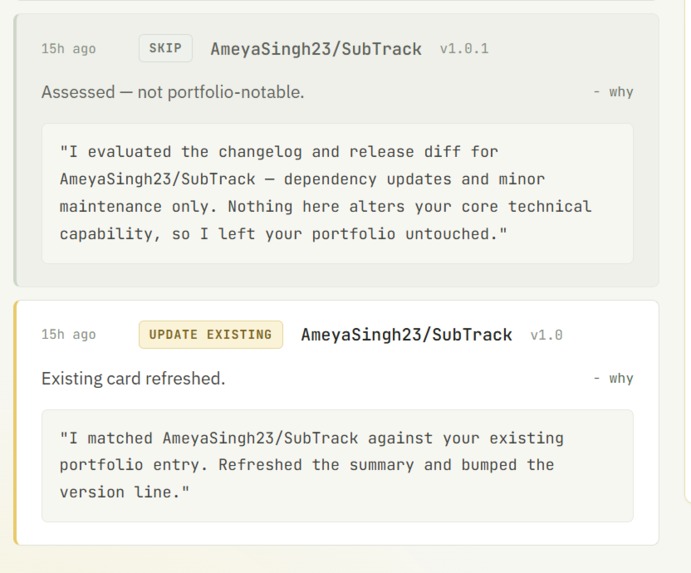This screenshot has width=691, height=573.
Task: Click the 15h ago timestamp on SKIP card
Action: (68, 48)
